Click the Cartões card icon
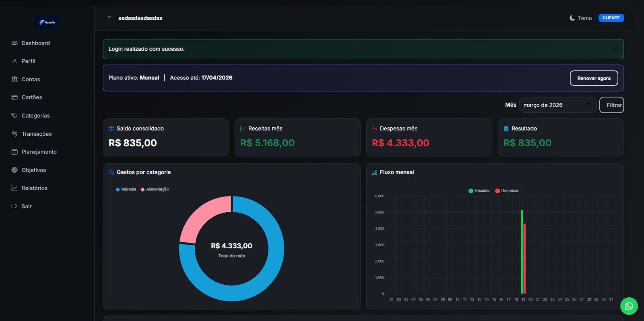This screenshot has width=644, height=321. pyautogui.click(x=14, y=97)
